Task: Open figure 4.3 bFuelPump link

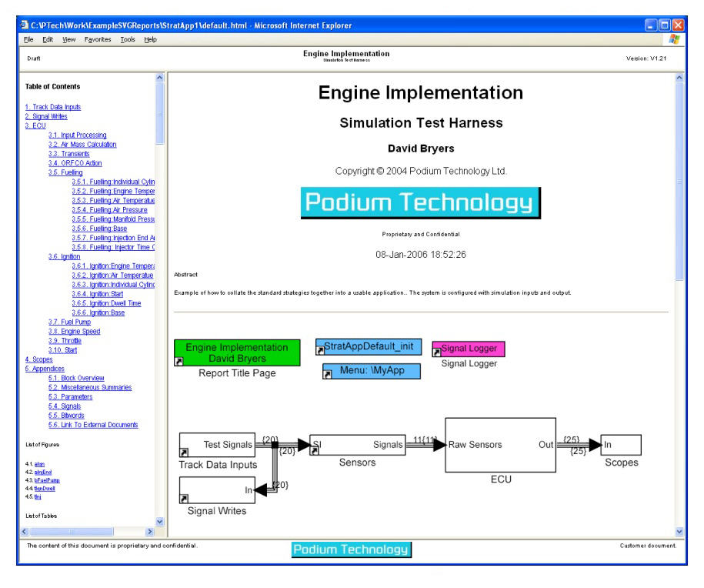Action: click(47, 480)
